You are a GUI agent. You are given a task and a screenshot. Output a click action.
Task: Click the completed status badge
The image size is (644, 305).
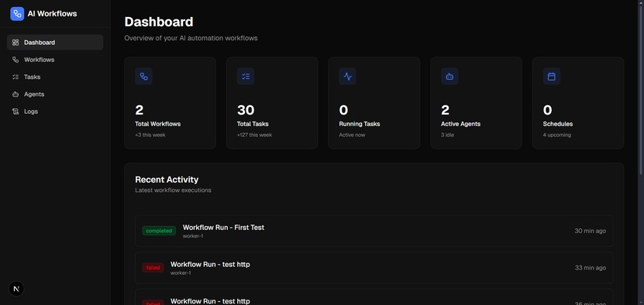pos(159,231)
